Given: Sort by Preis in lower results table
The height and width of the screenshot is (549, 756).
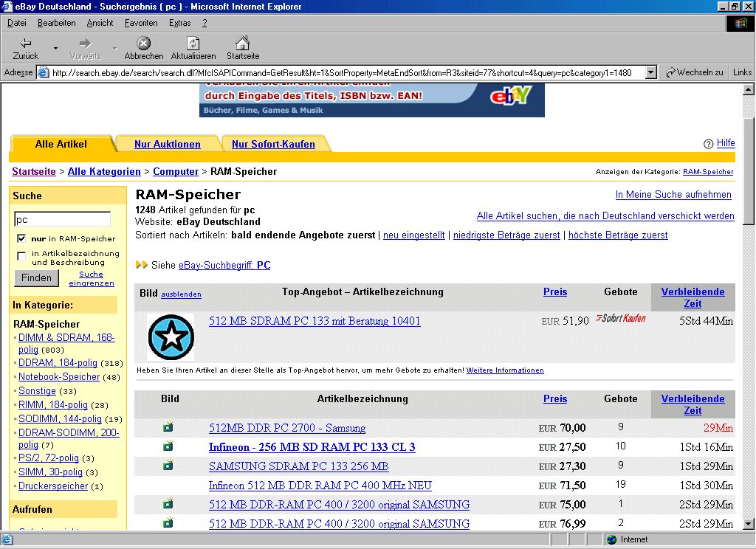Looking at the screenshot, I should pos(555,398).
